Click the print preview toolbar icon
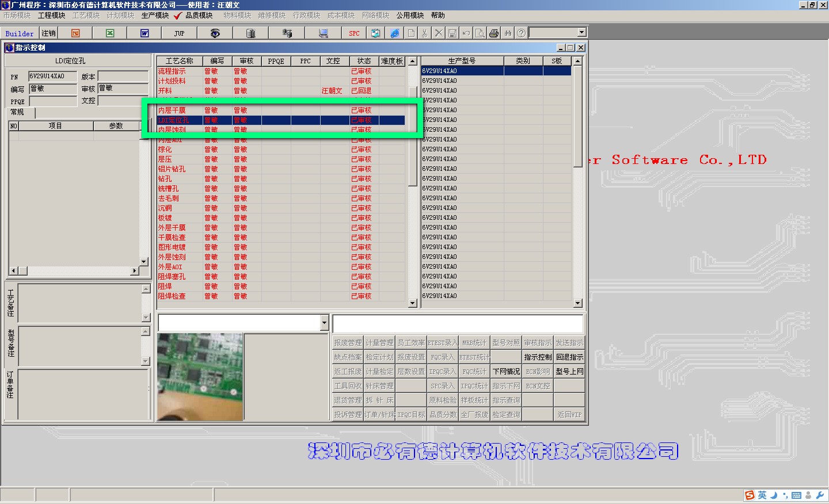This screenshot has height=504, width=829. (480, 33)
